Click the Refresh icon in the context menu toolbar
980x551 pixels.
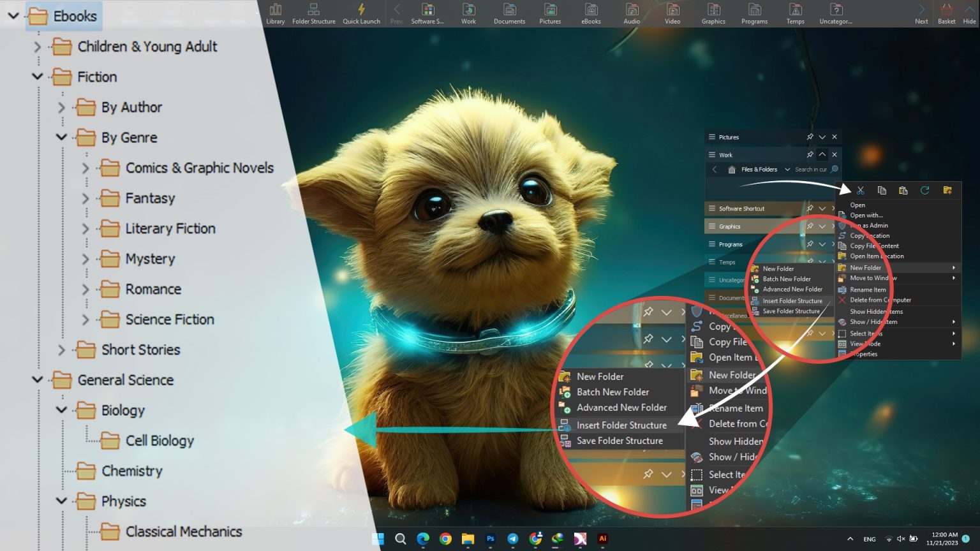click(x=924, y=191)
